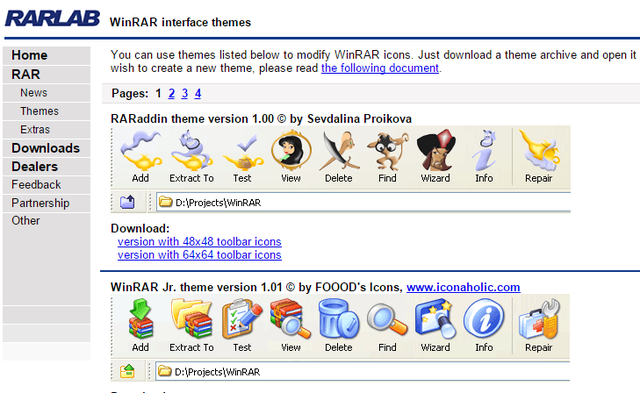Click the RARaddin theme View princess icon
This screenshot has height=393, width=640.
(x=291, y=151)
